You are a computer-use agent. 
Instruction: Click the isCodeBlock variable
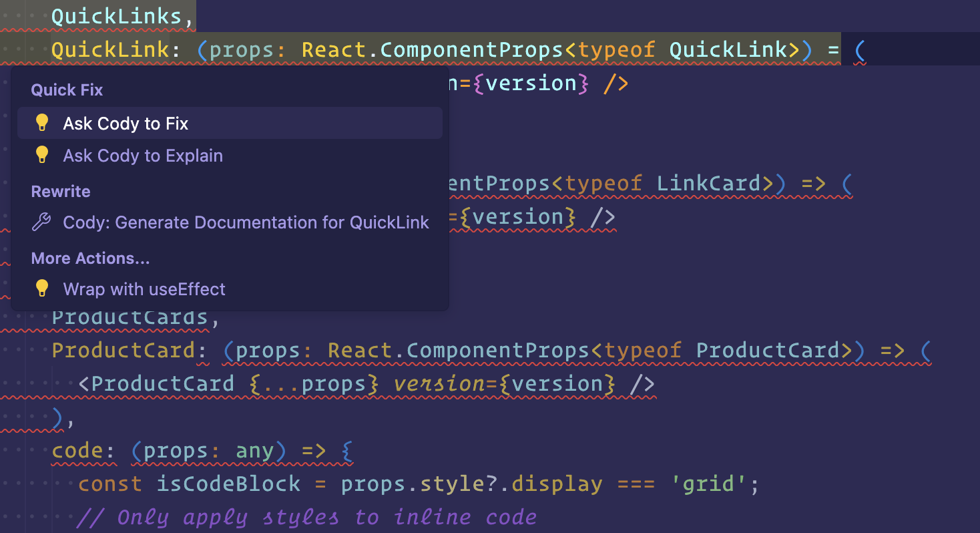coord(228,484)
